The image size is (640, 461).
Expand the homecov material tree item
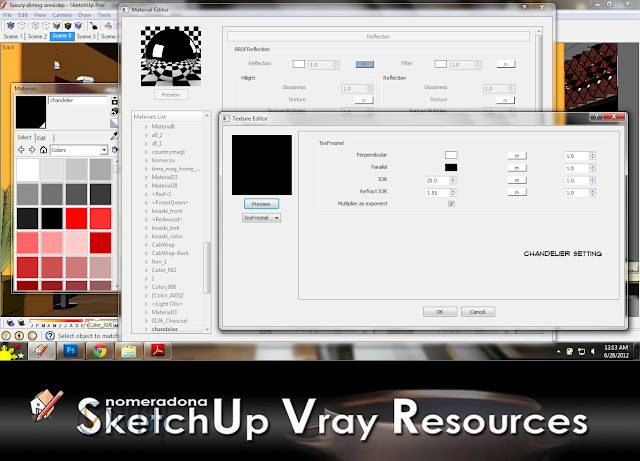pyautogui.click(x=147, y=160)
